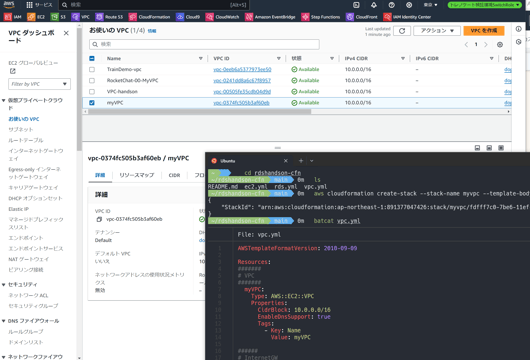
Task: Select the TrainDemo-vpc row checkbox
Action: pos(92,69)
